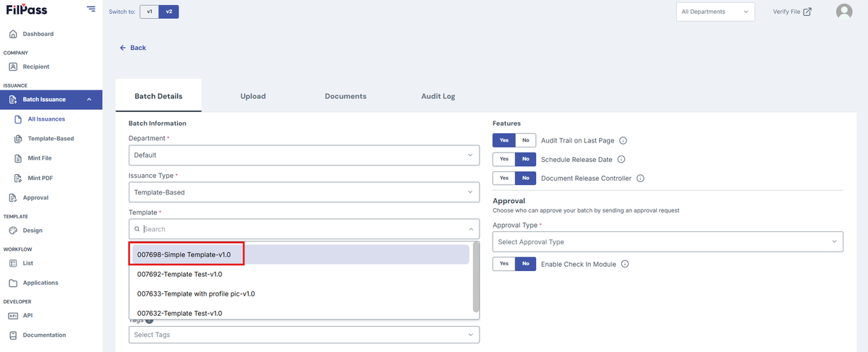This screenshot has height=352, width=868.
Task: Click the Dashboard home icon
Action: (13, 34)
